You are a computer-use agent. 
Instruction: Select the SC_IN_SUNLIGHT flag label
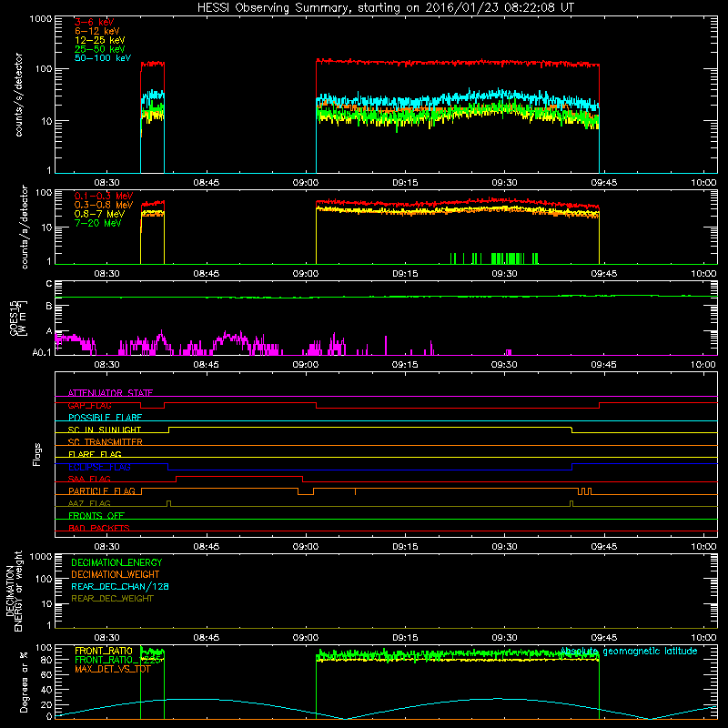pyautogui.click(x=105, y=430)
